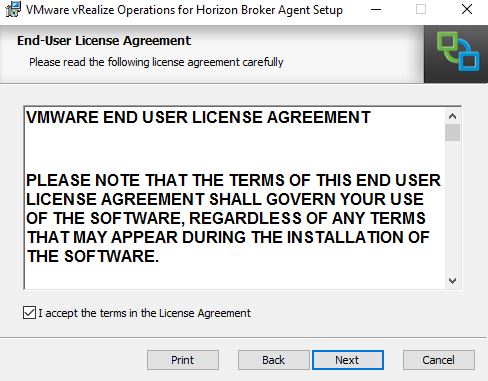This screenshot has height=381, width=488.
Task: Click the license text scroll down arrow
Action: point(452,281)
